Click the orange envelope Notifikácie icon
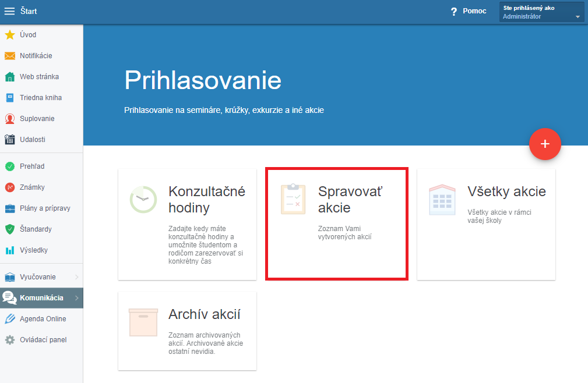This screenshot has height=383, width=588. (x=10, y=56)
